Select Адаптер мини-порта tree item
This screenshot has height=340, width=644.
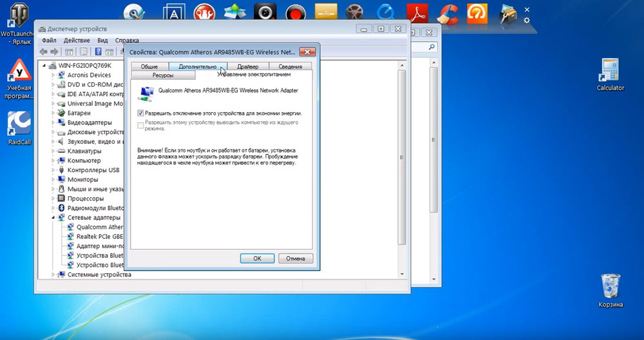pyautogui.click(x=100, y=246)
